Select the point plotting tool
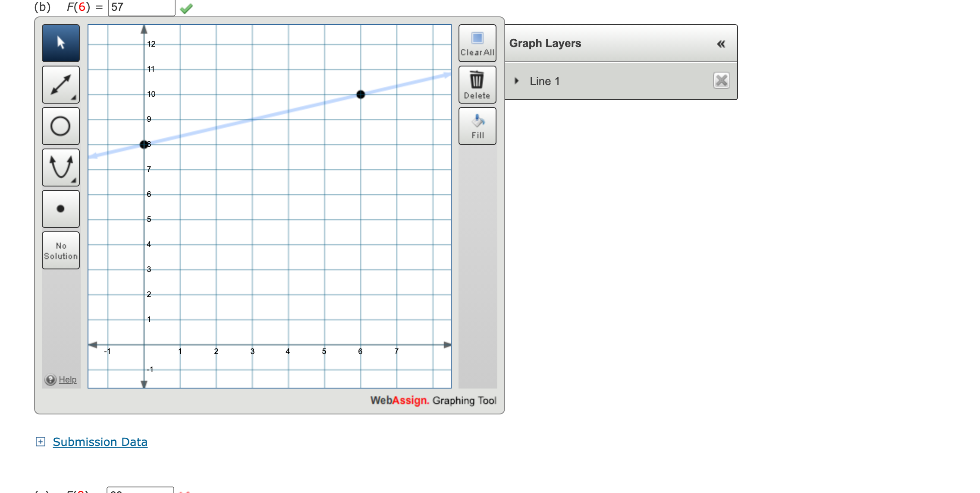This screenshot has height=493, width=980. point(60,209)
